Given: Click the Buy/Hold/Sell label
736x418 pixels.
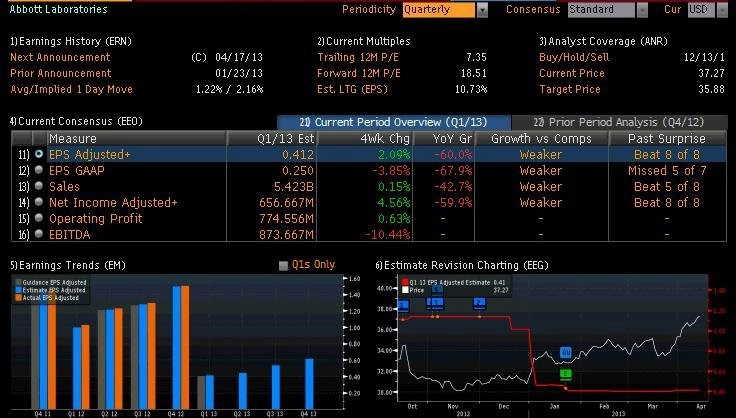Looking at the screenshot, I should click(x=574, y=57).
